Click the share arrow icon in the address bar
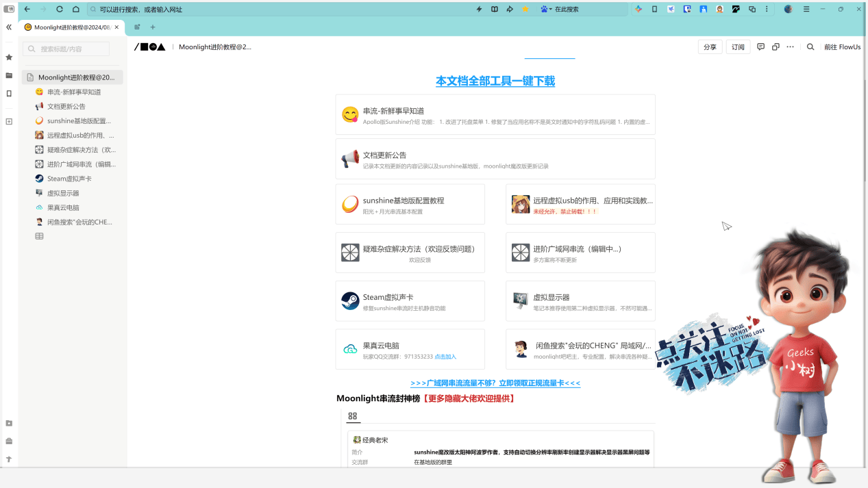The width and height of the screenshot is (868, 488). click(x=510, y=10)
